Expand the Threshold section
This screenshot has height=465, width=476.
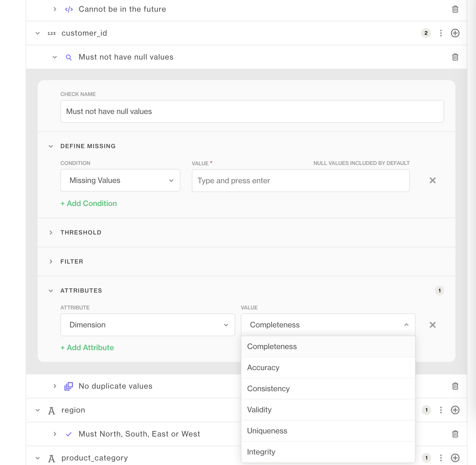(81, 232)
